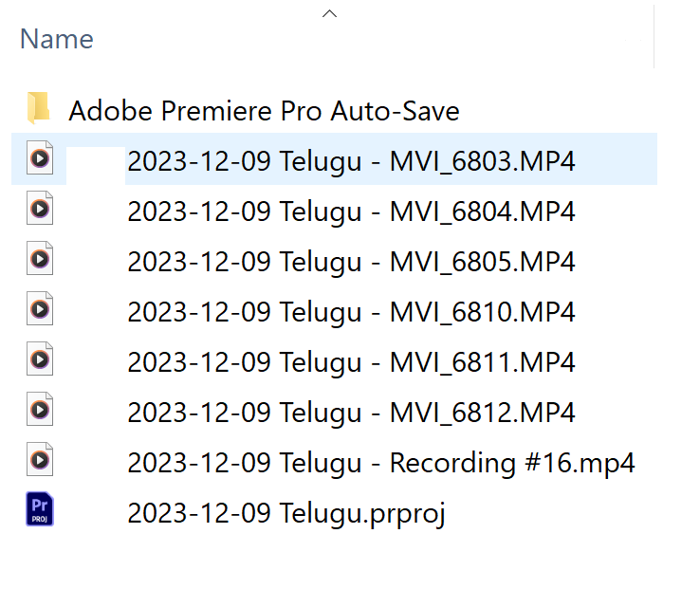Click the MVI_6810.MP4 video file icon
The height and width of the screenshot is (607, 700).
coord(39,309)
